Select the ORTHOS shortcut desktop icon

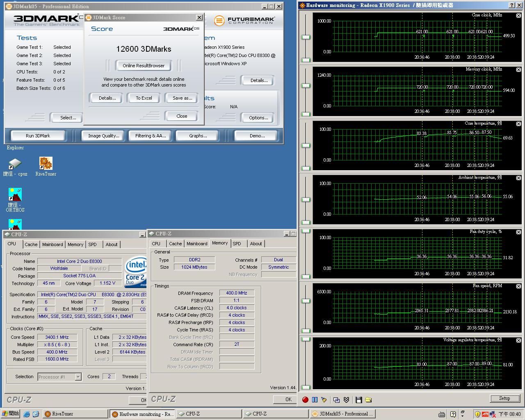(15, 200)
